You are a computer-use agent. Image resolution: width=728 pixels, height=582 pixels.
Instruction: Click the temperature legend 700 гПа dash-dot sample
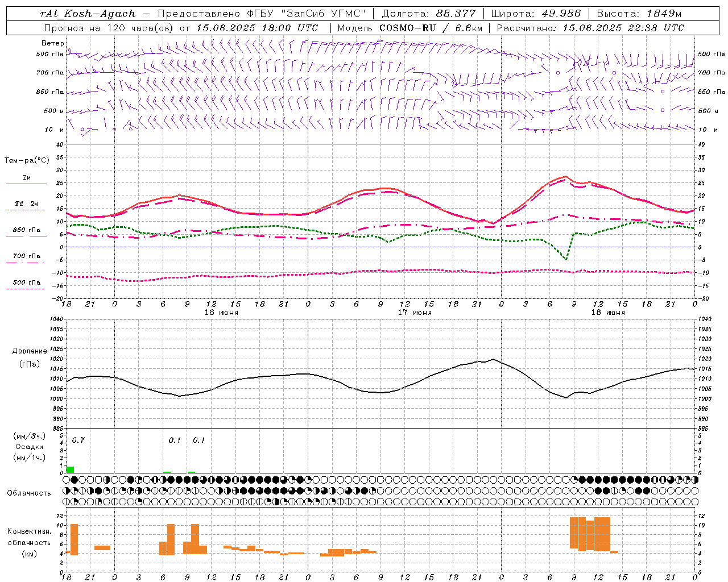coord(26,263)
